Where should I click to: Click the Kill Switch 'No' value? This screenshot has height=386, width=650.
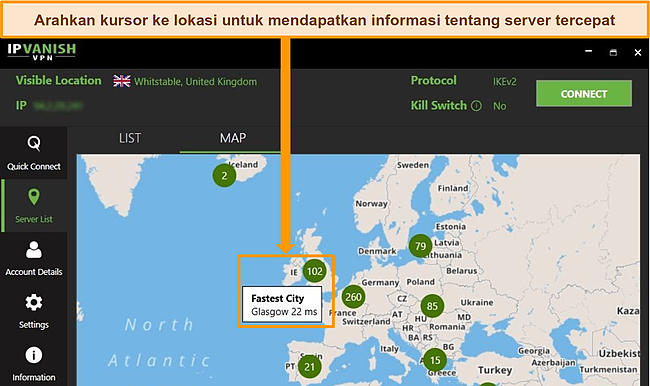pyautogui.click(x=500, y=106)
